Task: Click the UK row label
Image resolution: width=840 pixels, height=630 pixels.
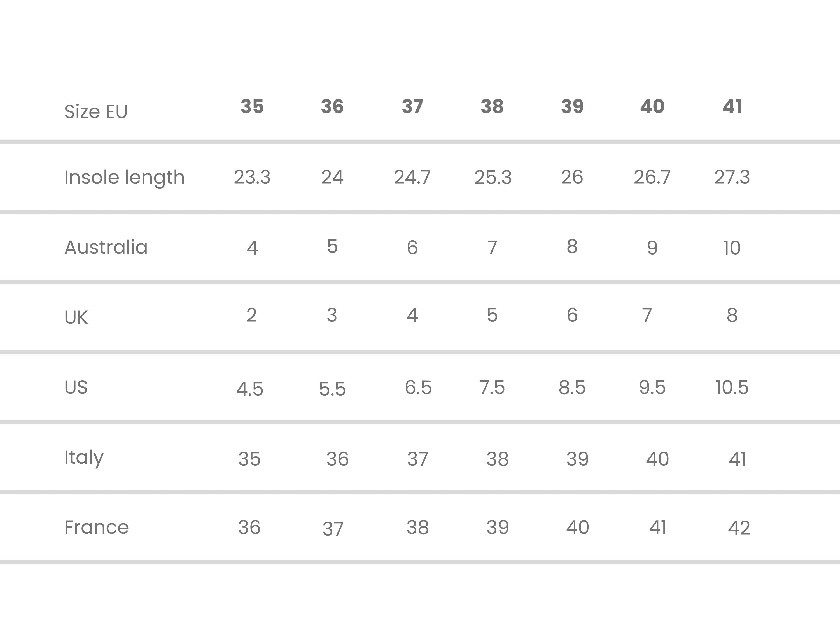Action: pyautogui.click(x=76, y=317)
